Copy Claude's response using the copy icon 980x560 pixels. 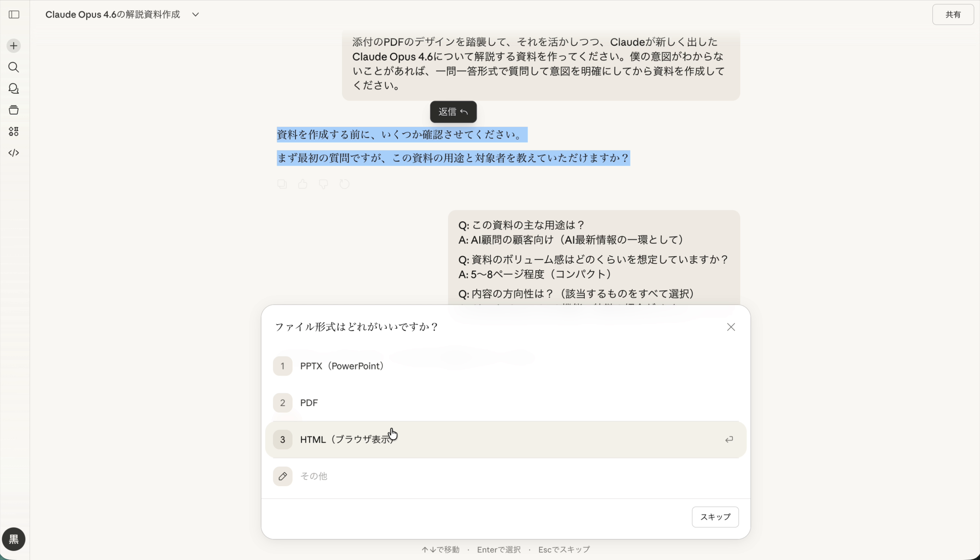coord(282,184)
